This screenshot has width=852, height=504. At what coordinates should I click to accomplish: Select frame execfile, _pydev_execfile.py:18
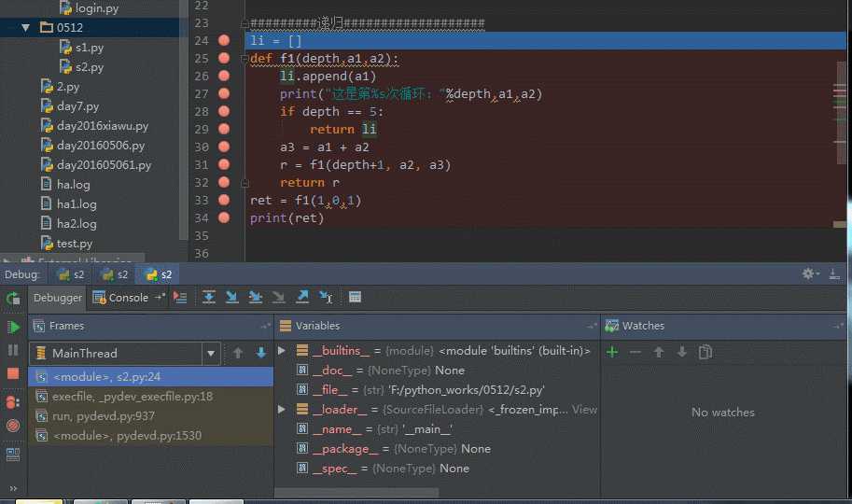[151, 397]
